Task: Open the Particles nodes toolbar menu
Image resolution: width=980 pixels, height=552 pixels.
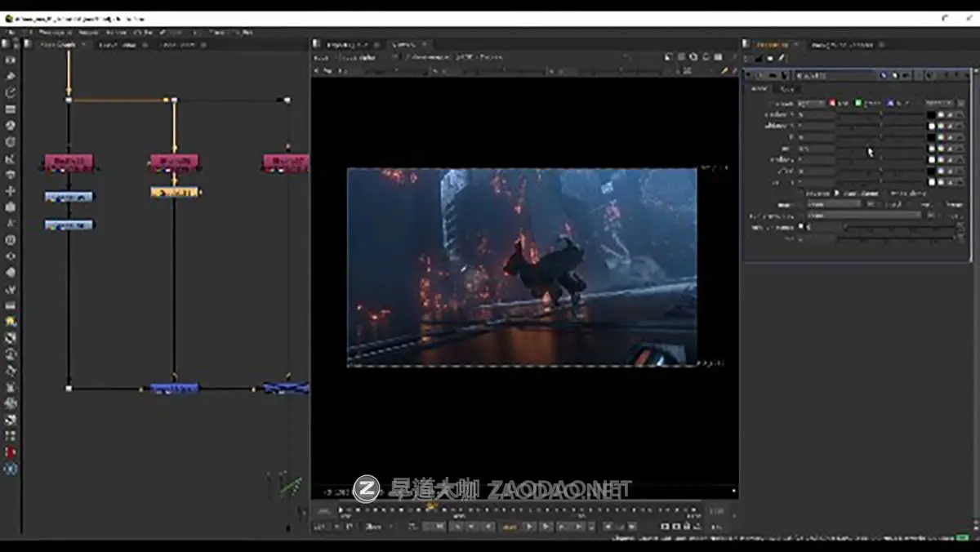Action: click(x=11, y=224)
